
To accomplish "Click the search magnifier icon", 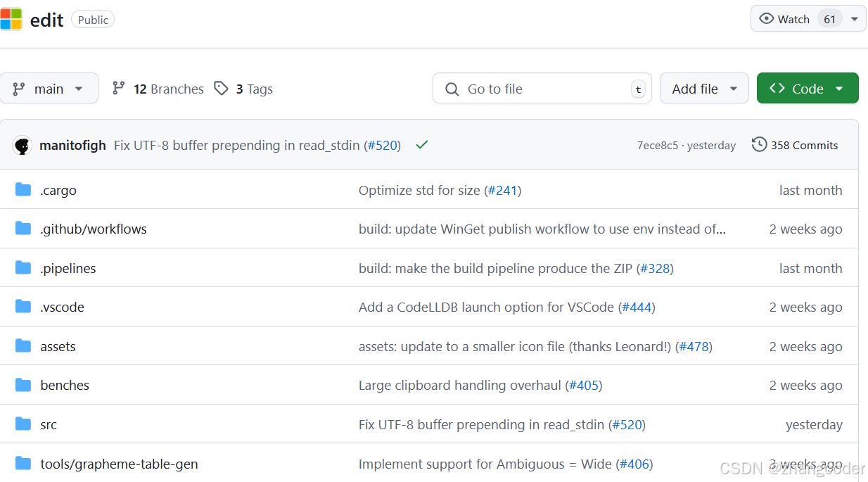I will 452,89.
